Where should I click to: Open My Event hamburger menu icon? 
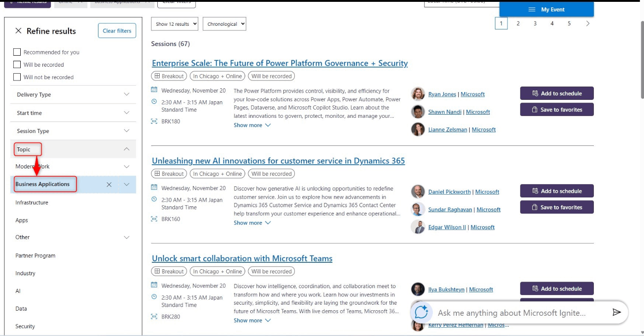[x=532, y=10]
